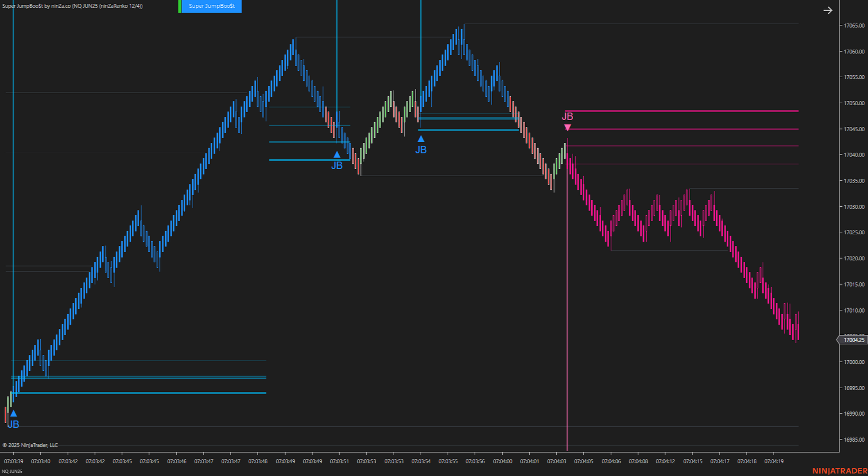The width and height of the screenshot is (868, 476).
Task: Click the current price marker 17004.25
Action: pyautogui.click(x=853, y=340)
